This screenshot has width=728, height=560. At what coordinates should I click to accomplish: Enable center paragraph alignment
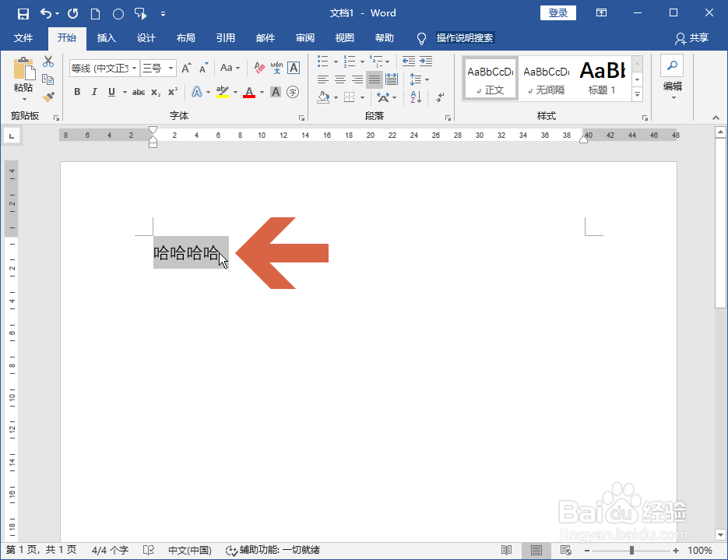click(339, 79)
